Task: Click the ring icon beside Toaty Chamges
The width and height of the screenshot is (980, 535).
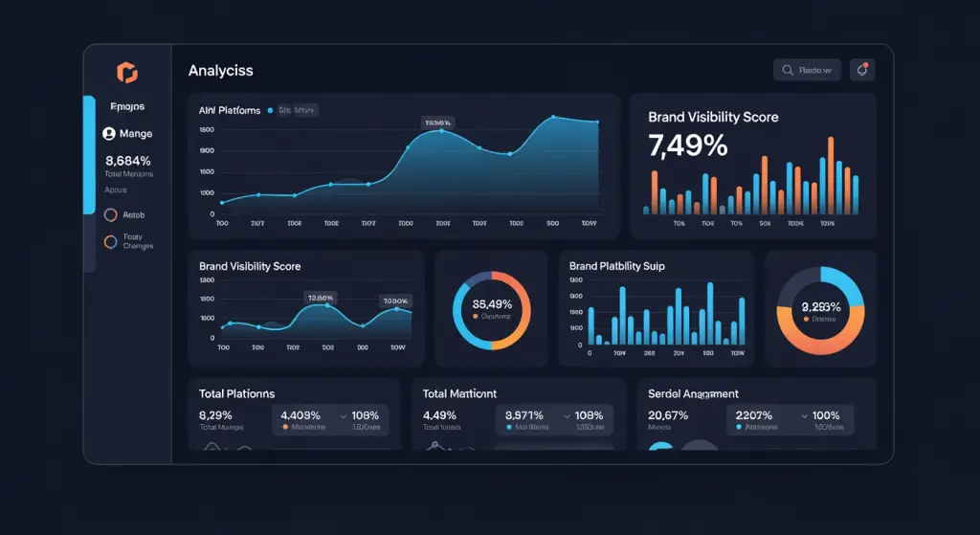Action: coord(110,241)
